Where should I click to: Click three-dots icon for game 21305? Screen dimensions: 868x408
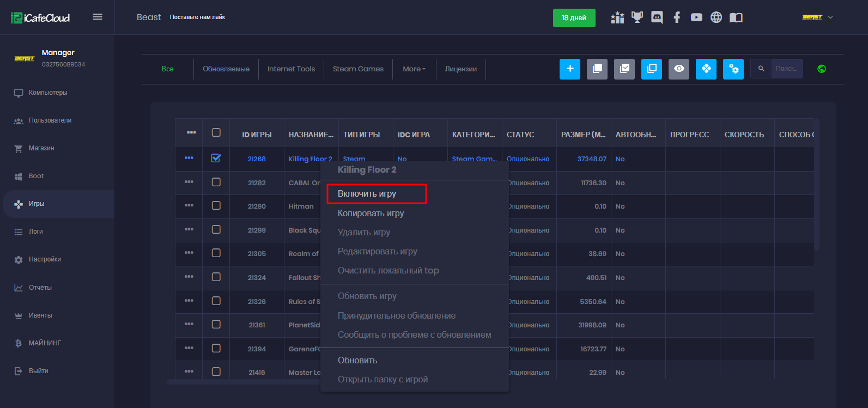click(189, 253)
